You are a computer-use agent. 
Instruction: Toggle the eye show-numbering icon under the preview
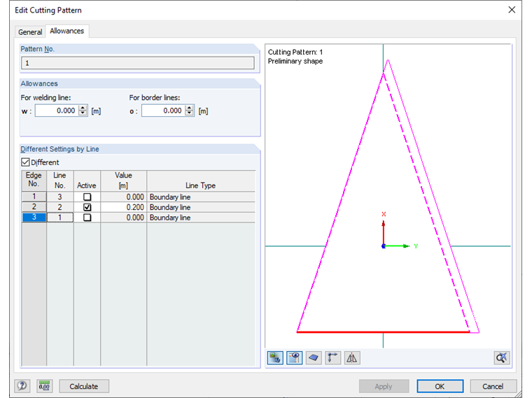tap(294, 358)
